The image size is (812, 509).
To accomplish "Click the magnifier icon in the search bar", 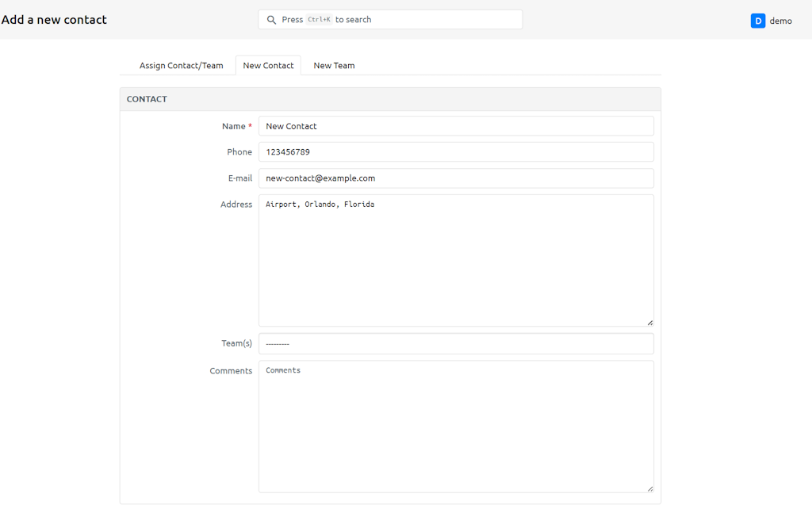I will click(271, 20).
